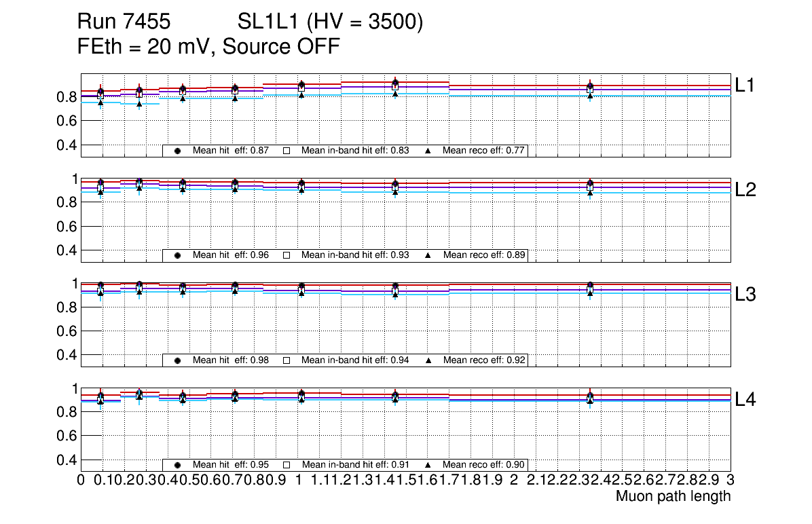This screenshot has height=524, width=812.
Task: Click the filled circle marker in L1 legend
Action: [x=177, y=151]
